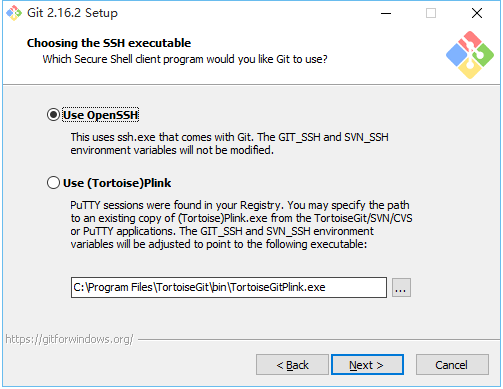This screenshot has width=503, height=389.
Task: Select the Use OpenSSH radio button
Action: tap(53, 115)
